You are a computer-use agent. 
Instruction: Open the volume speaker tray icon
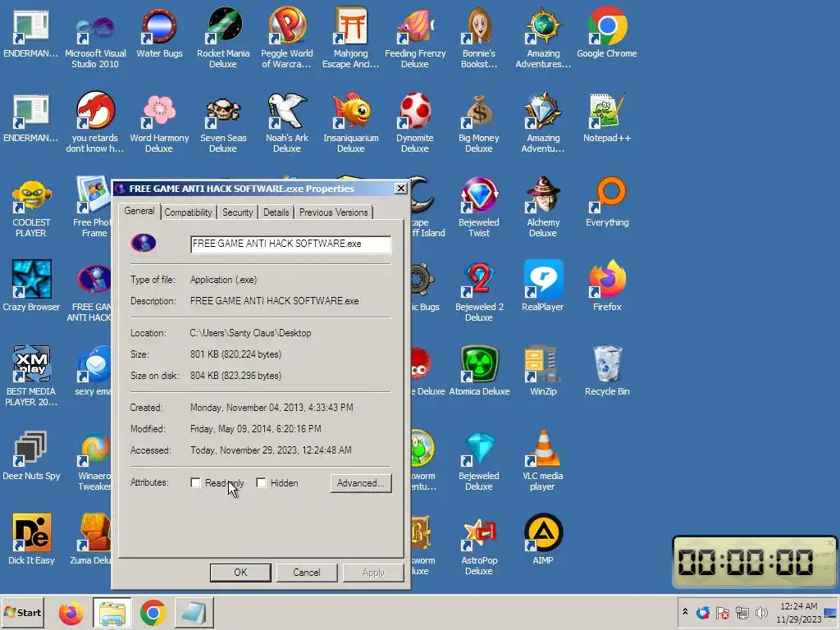760,612
